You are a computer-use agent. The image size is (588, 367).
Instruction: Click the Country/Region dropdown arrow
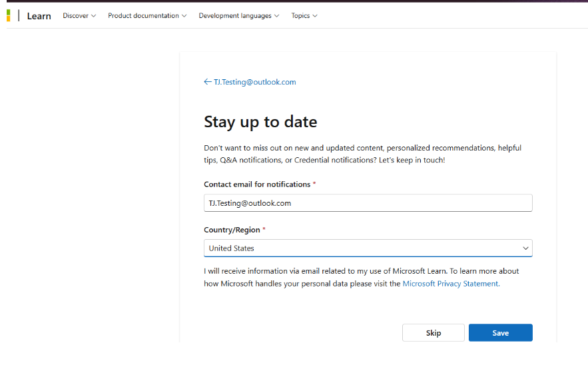525,248
